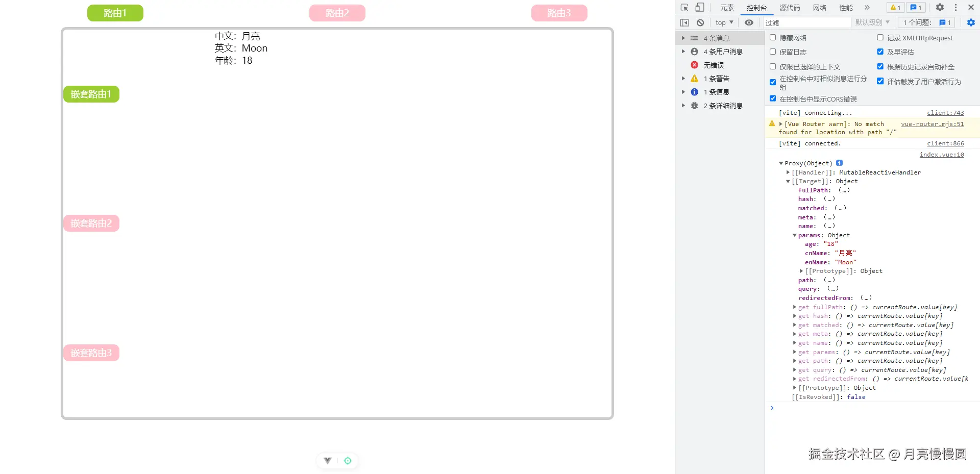
Task: Click the fullPath (…) getter value
Action: (x=844, y=190)
